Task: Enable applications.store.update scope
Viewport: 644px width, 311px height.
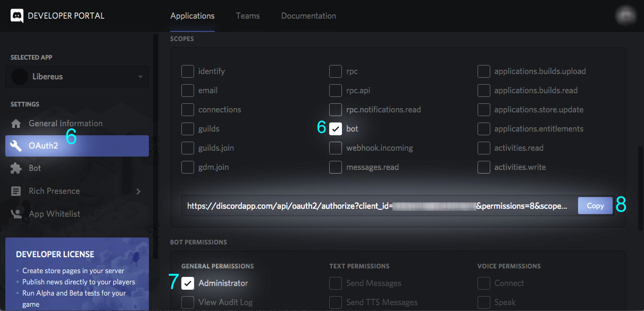Action: click(x=483, y=110)
